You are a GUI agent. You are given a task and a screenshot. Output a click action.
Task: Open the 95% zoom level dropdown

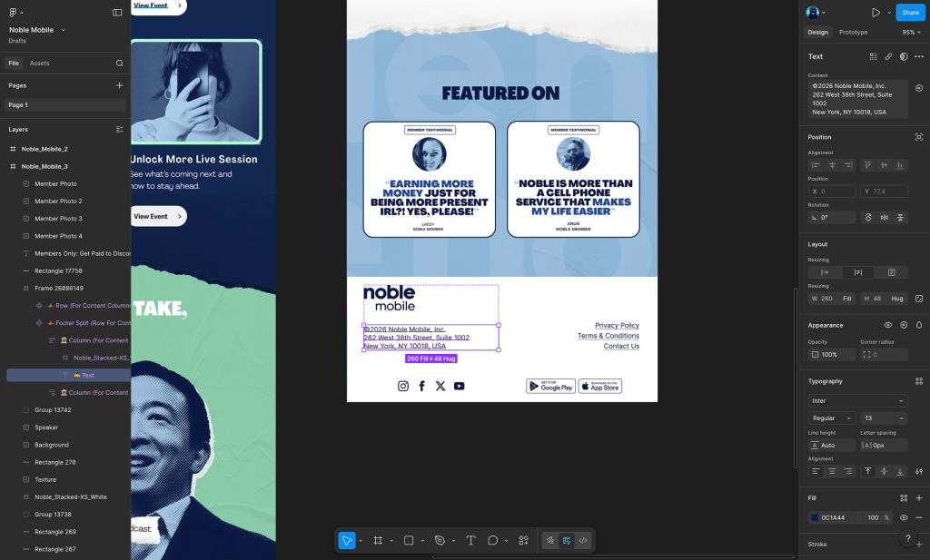click(911, 32)
